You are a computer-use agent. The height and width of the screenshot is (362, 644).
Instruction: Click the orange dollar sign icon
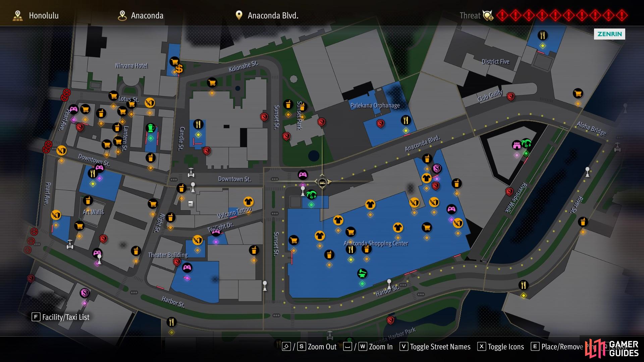click(179, 69)
